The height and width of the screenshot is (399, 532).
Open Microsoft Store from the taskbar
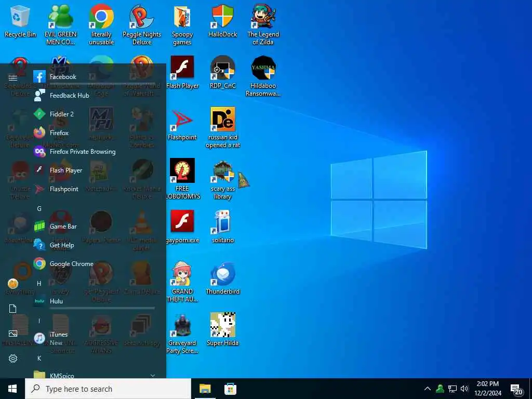pyautogui.click(x=230, y=389)
